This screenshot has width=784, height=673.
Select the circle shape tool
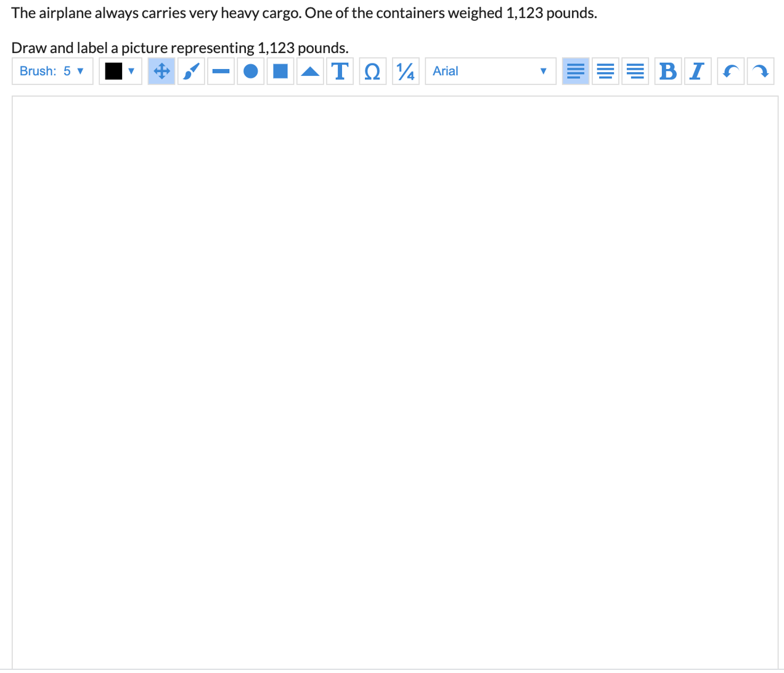[x=250, y=71]
